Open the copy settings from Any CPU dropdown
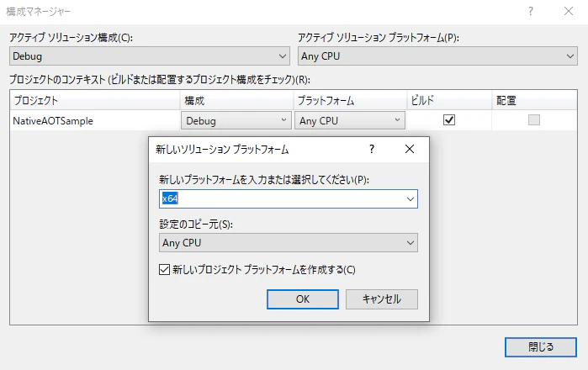Image resolution: width=588 pixels, height=370 pixels. (x=288, y=243)
